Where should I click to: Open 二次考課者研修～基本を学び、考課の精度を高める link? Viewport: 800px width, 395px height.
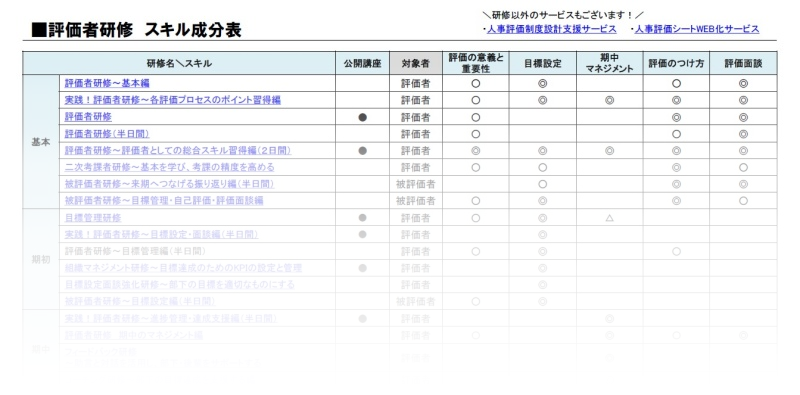169,167
